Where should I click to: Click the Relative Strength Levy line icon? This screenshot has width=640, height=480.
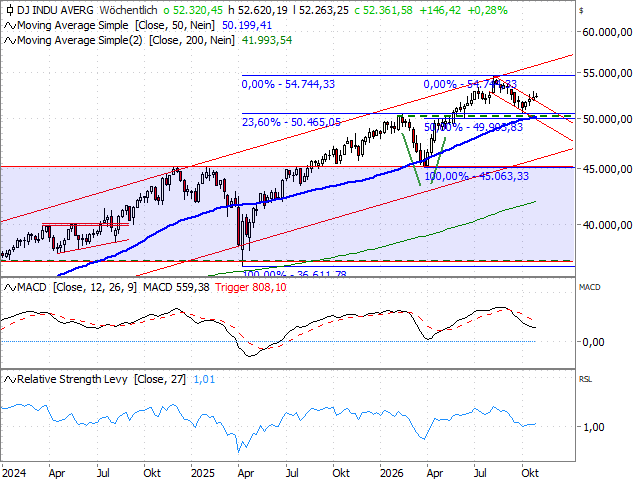[10, 380]
